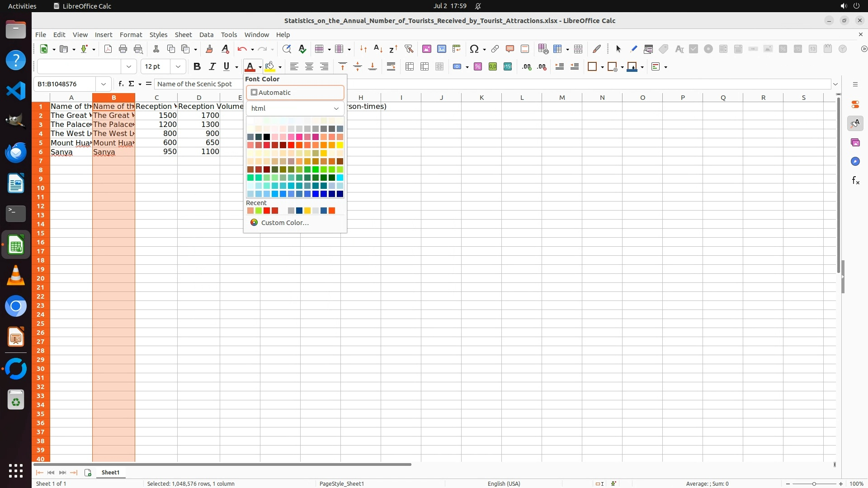Open the html palette dropdown
This screenshot has height=488, width=868.
[295, 108]
